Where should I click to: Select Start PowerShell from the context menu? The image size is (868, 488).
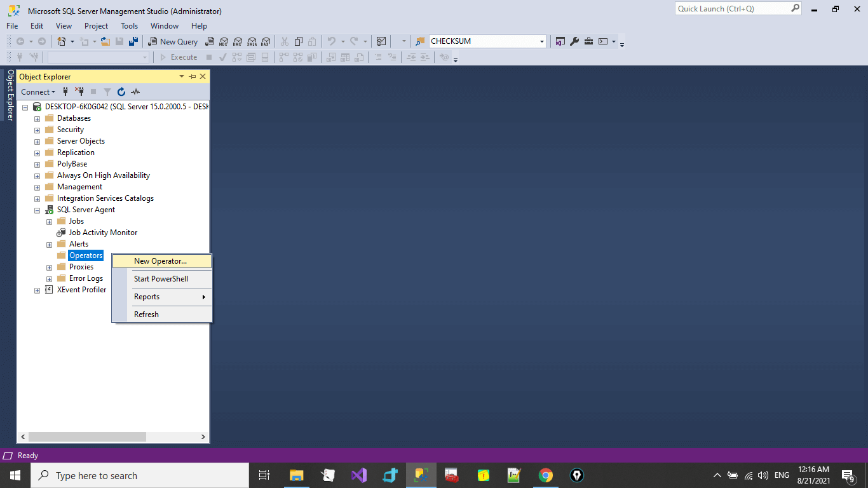(161, 278)
